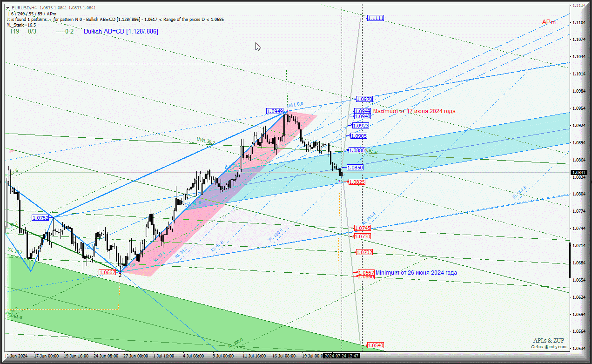The width and height of the screenshot is (592, 364).
Task: Click the 1.0762 swing high label
Action: click(x=40, y=217)
